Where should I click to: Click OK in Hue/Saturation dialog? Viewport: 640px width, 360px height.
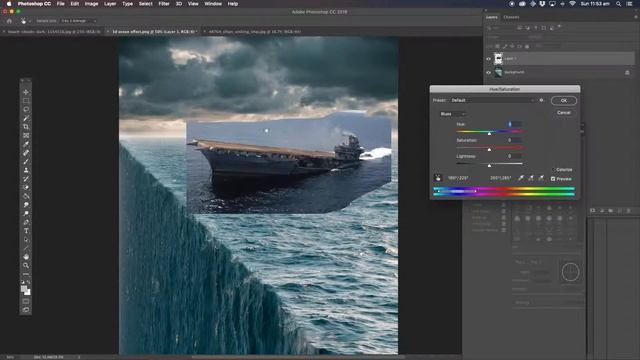pos(564,100)
